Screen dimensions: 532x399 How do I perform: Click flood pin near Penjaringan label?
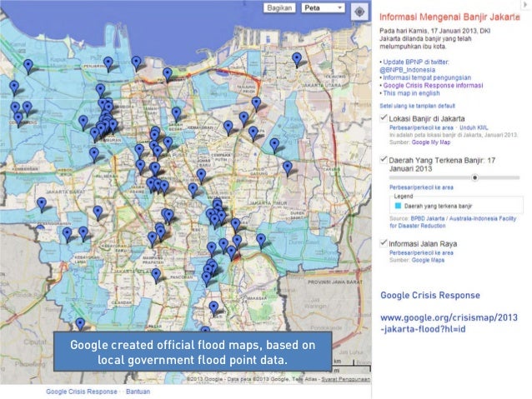(x=108, y=64)
